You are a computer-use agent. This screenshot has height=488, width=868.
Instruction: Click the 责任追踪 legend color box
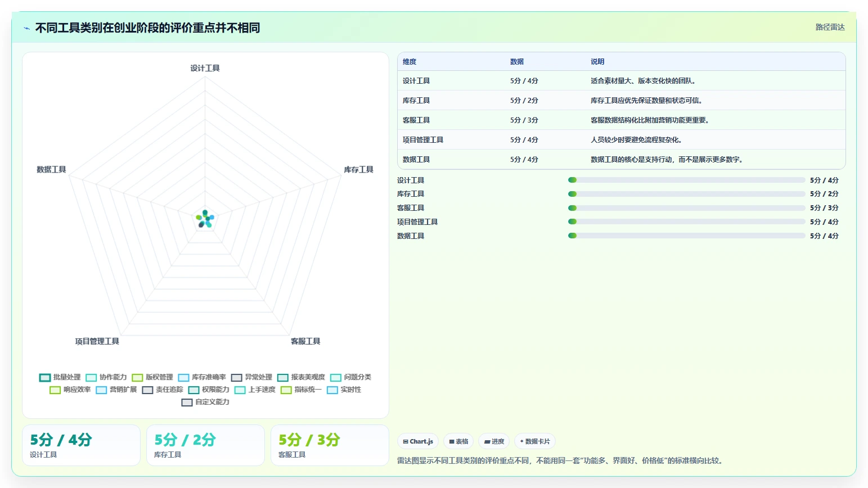pyautogui.click(x=147, y=390)
